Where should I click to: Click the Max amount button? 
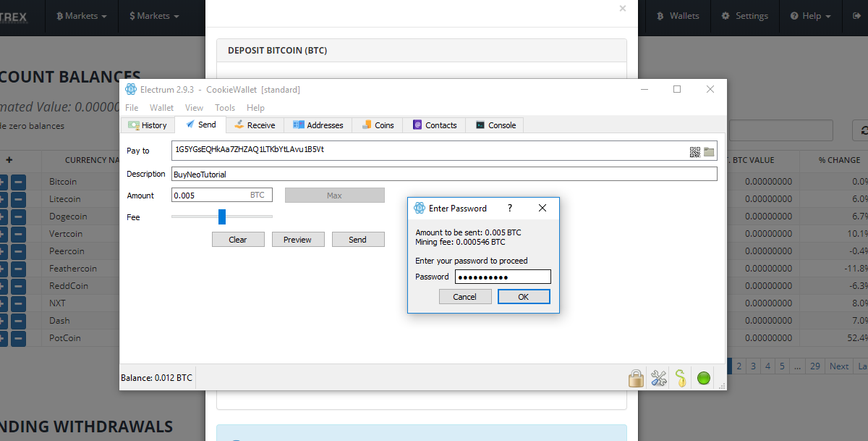pyautogui.click(x=334, y=196)
